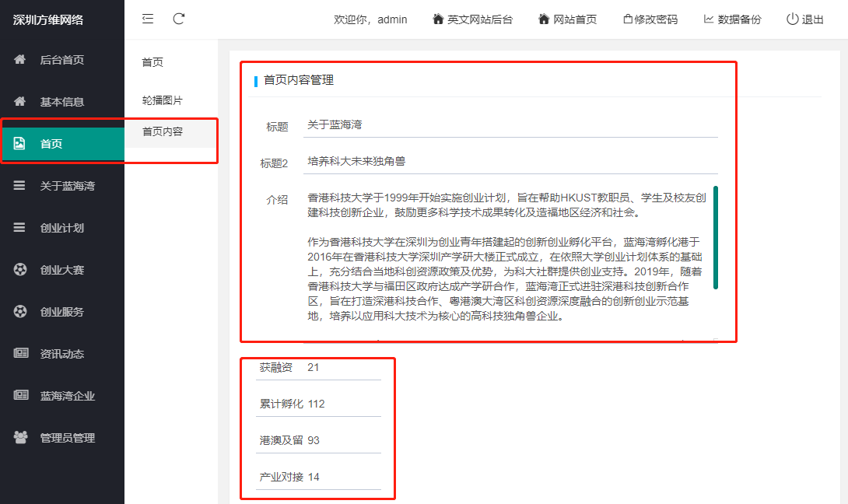
Task: Open 基本信息 menu item
Action: pos(62,102)
